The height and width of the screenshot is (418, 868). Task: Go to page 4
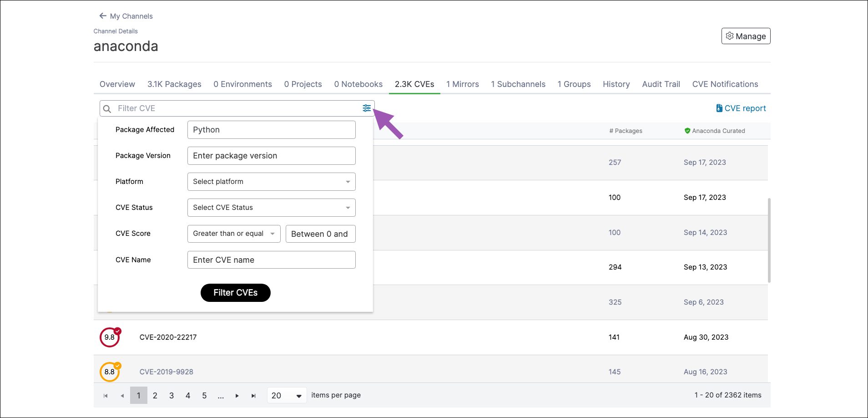[188, 396]
